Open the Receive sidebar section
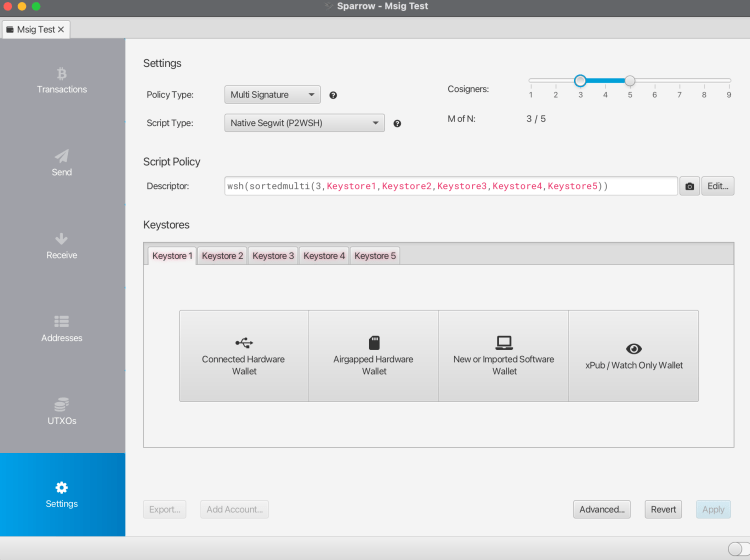750x560 pixels. (62, 246)
